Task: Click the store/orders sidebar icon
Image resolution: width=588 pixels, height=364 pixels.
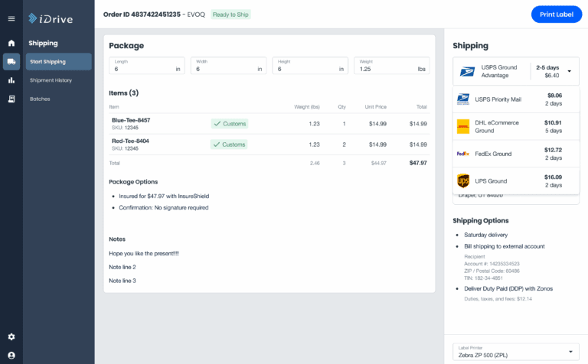Action: point(11,99)
